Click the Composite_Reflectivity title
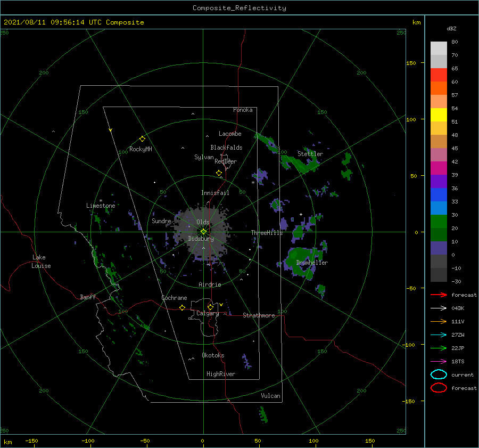479x448 pixels. click(x=240, y=8)
